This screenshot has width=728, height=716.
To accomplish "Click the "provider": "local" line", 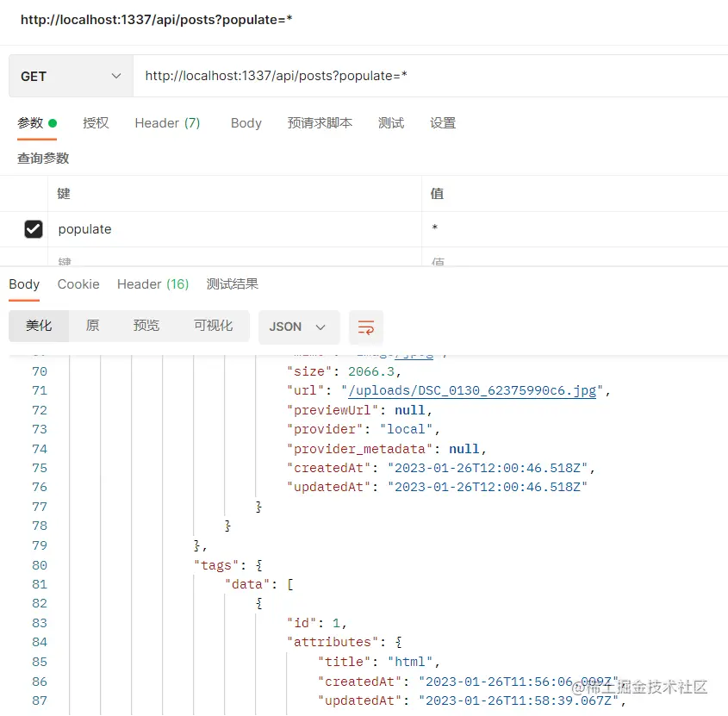I will point(363,429).
